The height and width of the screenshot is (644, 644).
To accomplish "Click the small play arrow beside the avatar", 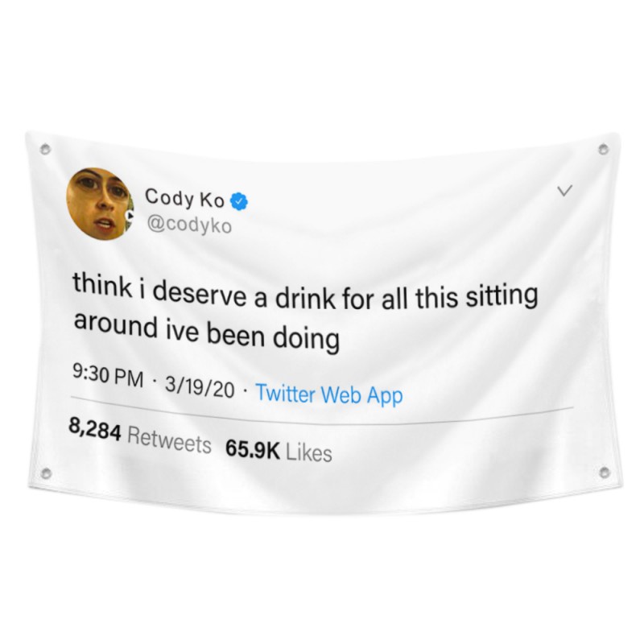I will click(129, 215).
